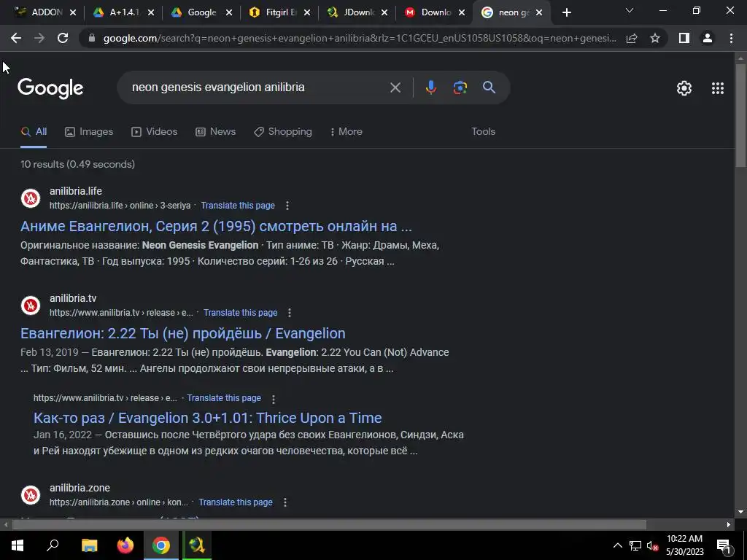This screenshot has height=560, width=747.
Task: Open the Tools search options
Action: coord(483,132)
